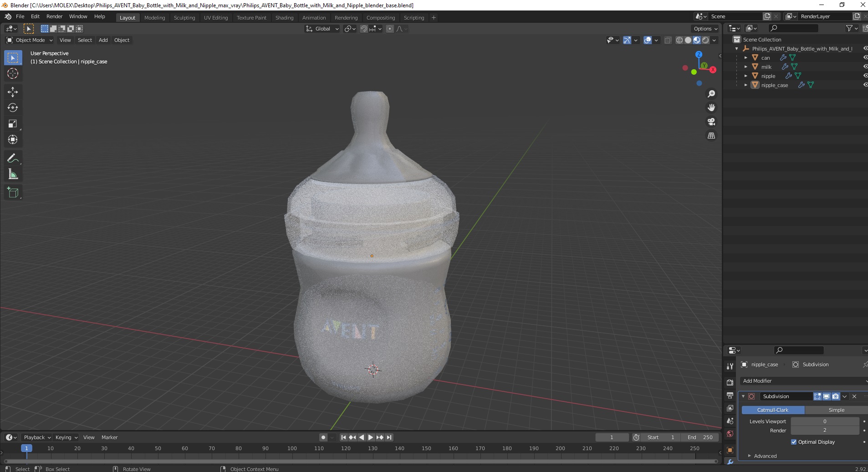The width and height of the screenshot is (868, 472).
Task: Expand the Advanced subdivision section
Action: 765,456
